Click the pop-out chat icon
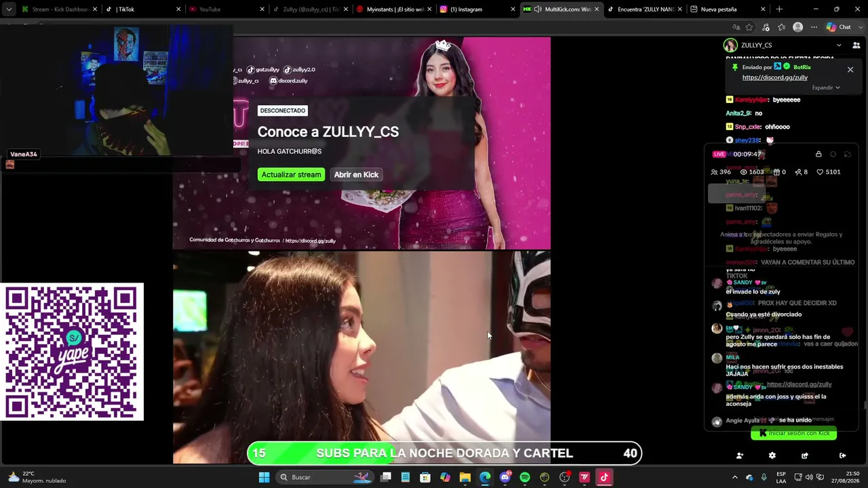Image resolution: width=868 pixels, height=488 pixels. point(805,455)
